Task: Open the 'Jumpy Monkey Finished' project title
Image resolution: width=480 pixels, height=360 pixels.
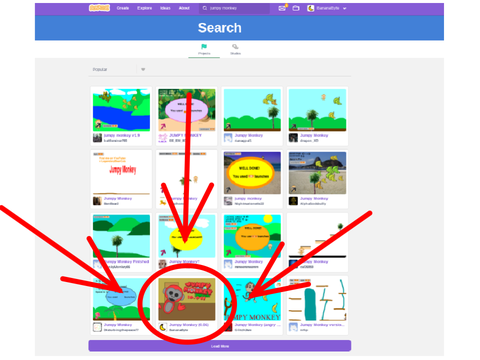Action: coord(126,262)
